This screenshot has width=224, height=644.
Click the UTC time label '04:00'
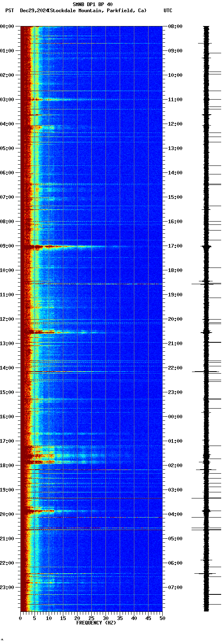tap(175, 514)
